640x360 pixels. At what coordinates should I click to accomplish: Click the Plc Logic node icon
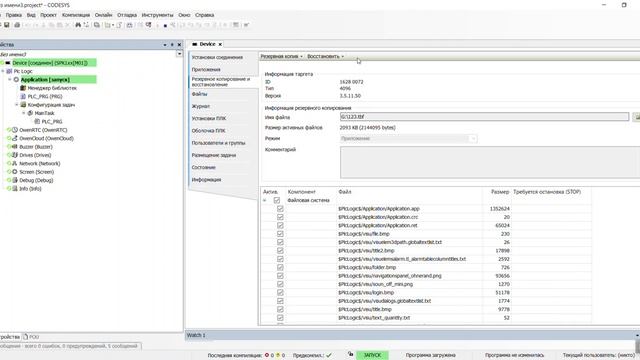(x=9, y=71)
